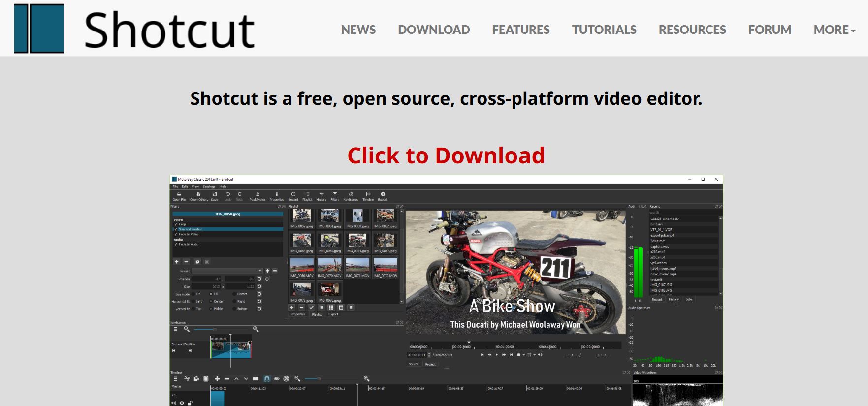Open the Preset dropdown in Filters

pyautogui.click(x=227, y=271)
